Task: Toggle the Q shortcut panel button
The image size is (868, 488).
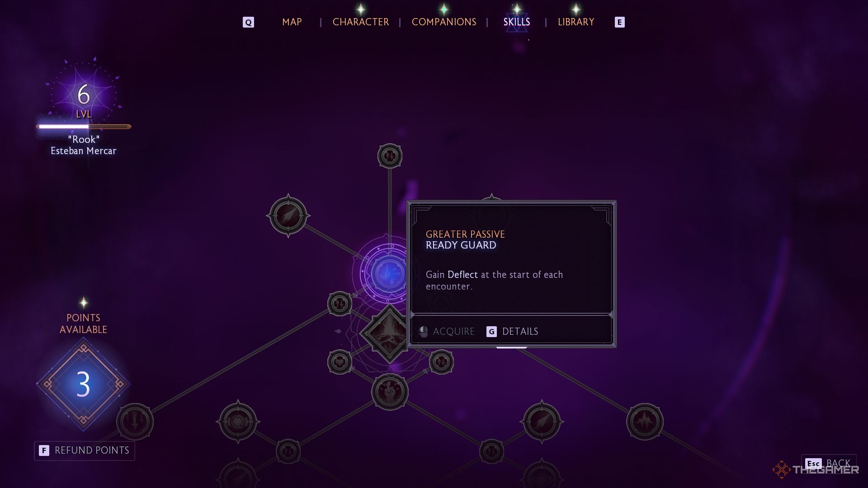Action: click(x=249, y=22)
